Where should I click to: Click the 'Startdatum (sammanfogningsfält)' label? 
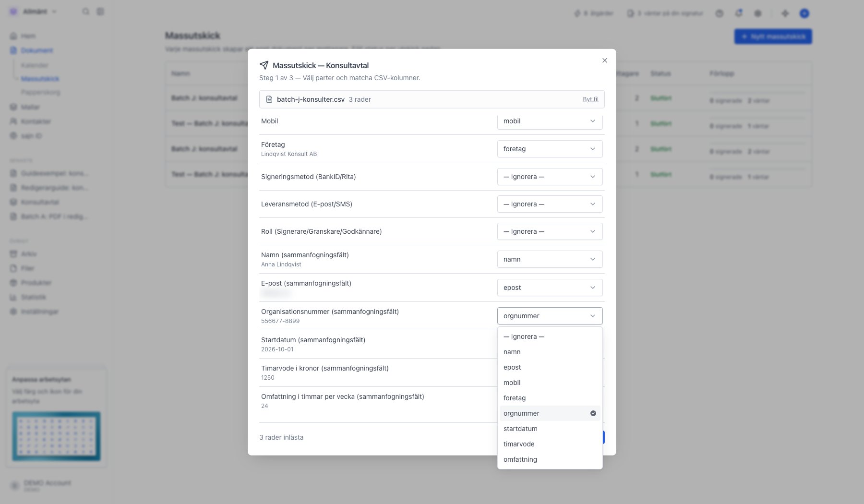click(313, 340)
